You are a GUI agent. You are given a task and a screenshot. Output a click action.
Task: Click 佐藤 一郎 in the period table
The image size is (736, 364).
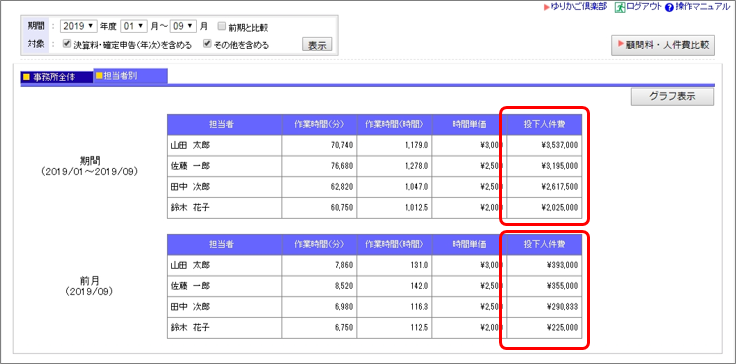[x=224, y=166]
